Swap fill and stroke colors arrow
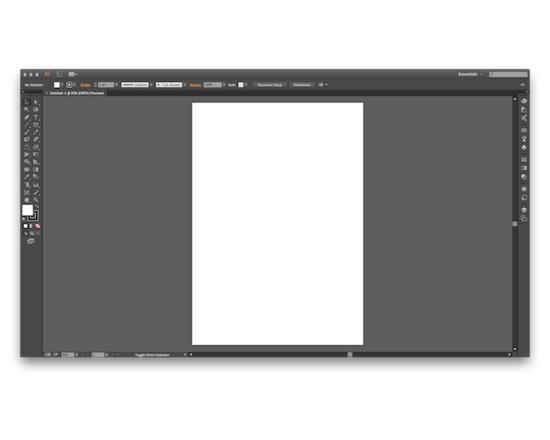The width and height of the screenshot is (550, 440). 37,207
